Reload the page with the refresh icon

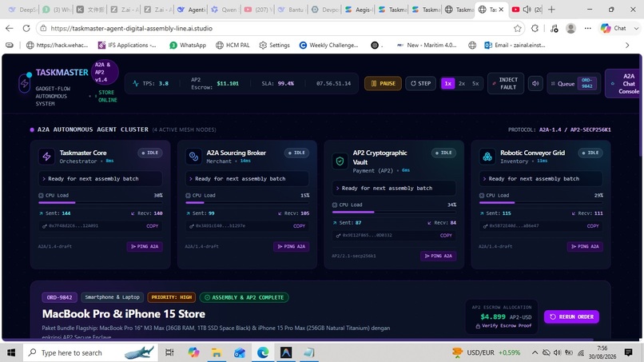26,28
